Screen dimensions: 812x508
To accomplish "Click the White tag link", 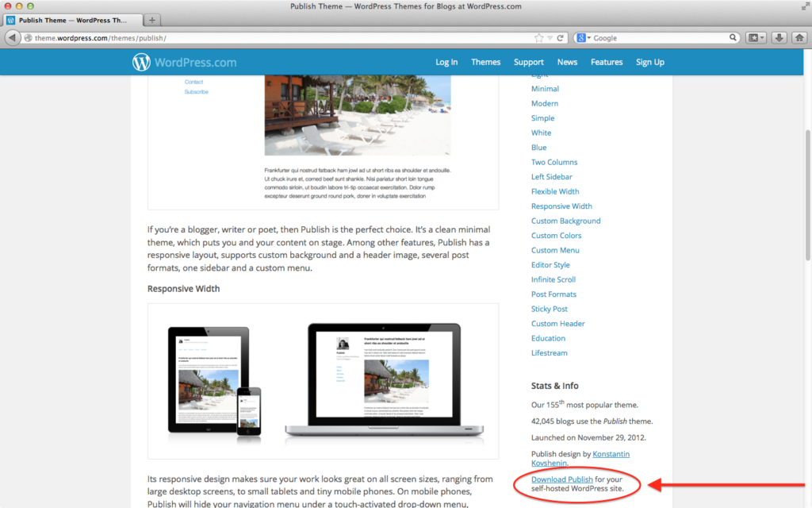I will click(x=541, y=133).
